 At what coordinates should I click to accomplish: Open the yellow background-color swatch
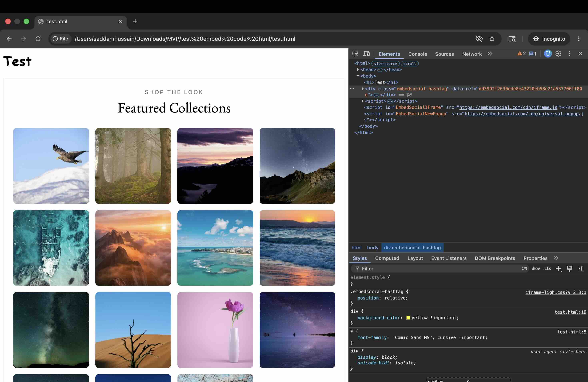pyautogui.click(x=408, y=318)
